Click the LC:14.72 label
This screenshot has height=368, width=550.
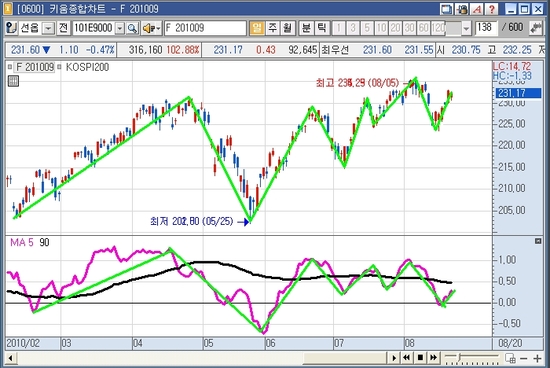512,66
